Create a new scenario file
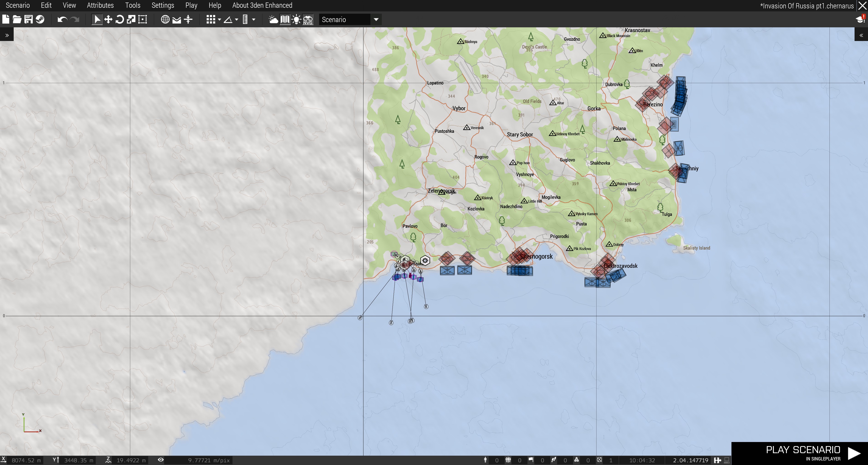This screenshot has height=465, width=868. [x=6, y=20]
